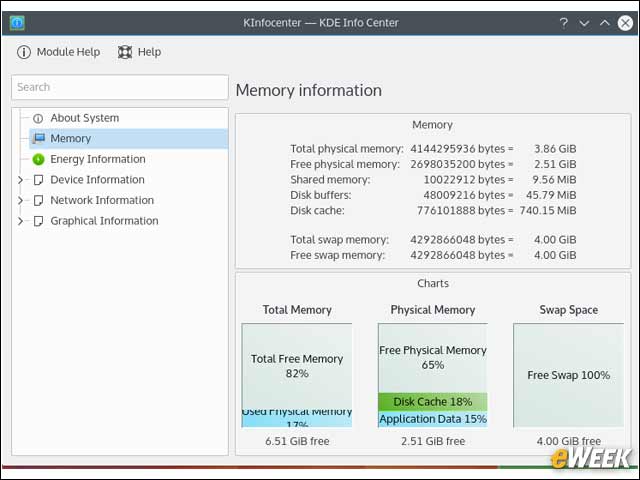640x480 pixels.
Task: Click the Module Help info icon
Action: (24, 52)
